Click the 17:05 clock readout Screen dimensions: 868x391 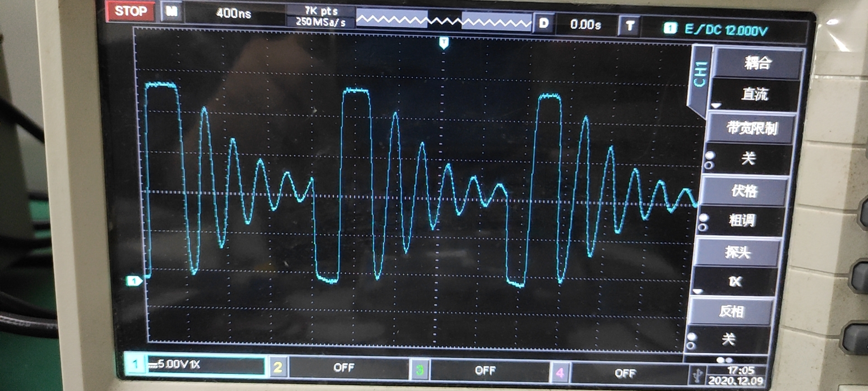pyautogui.click(x=741, y=371)
